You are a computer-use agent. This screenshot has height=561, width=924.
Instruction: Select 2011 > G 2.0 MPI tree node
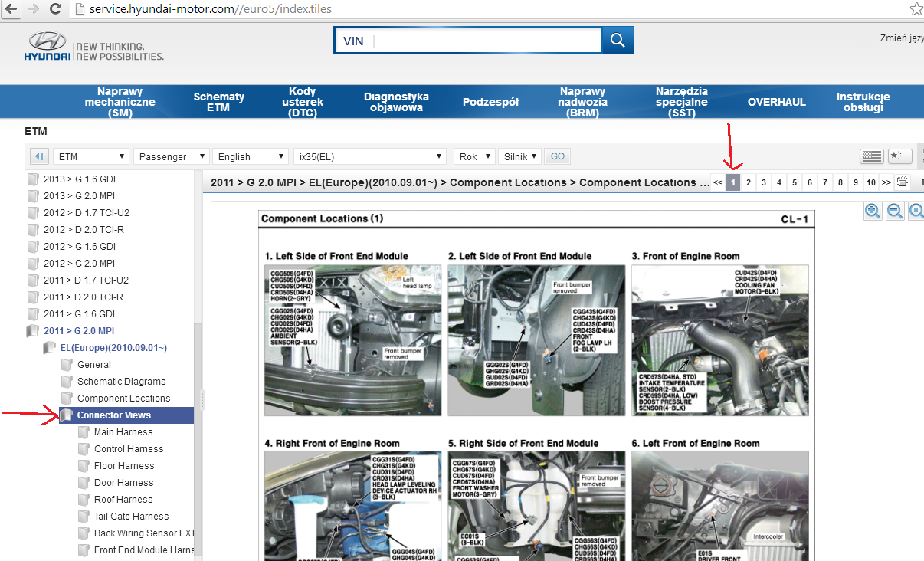79,330
